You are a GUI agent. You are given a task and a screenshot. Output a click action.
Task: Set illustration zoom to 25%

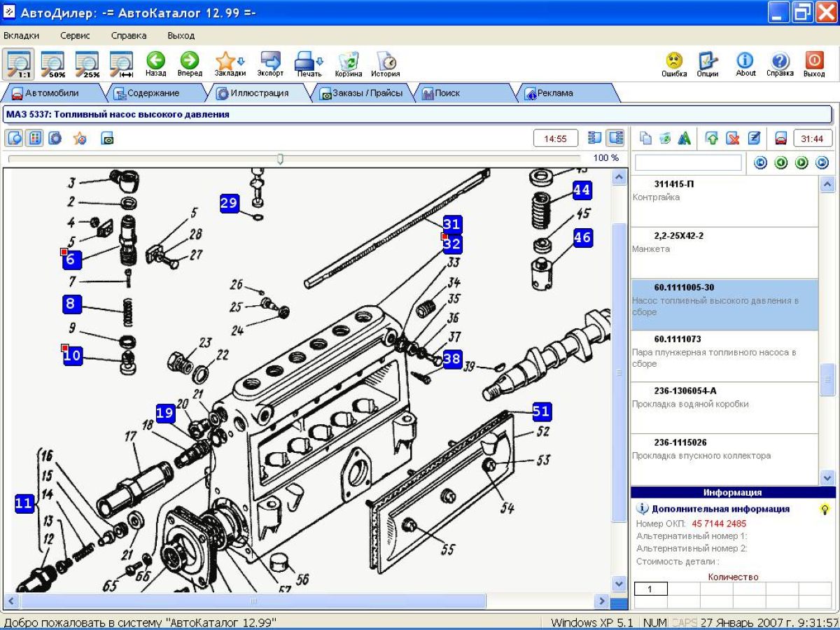click(88, 64)
